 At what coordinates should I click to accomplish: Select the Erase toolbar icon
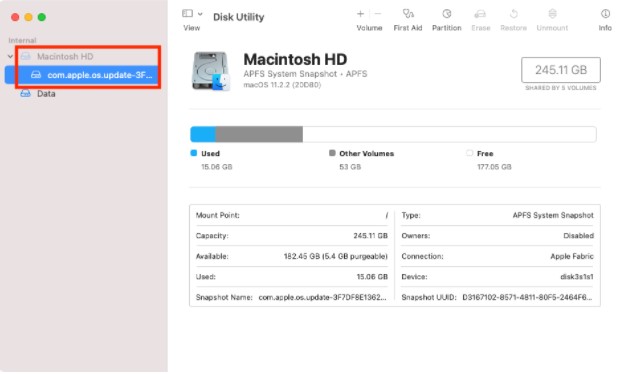(480, 14)
